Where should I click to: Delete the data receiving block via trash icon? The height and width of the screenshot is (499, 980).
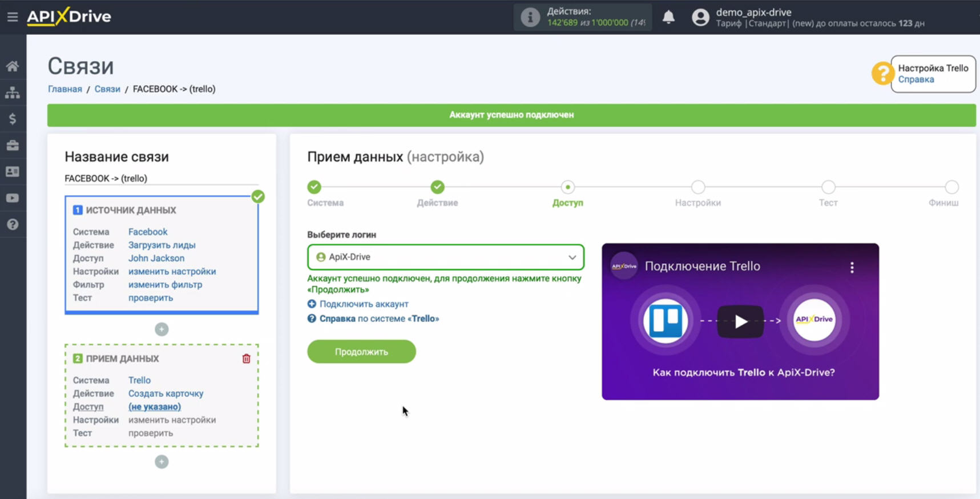(247, 359)
